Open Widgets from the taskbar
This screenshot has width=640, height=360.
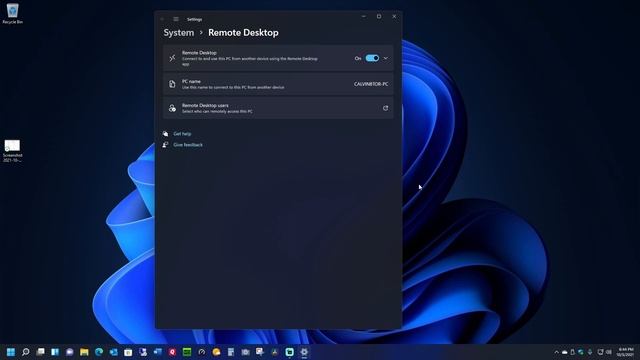point(55,352)
